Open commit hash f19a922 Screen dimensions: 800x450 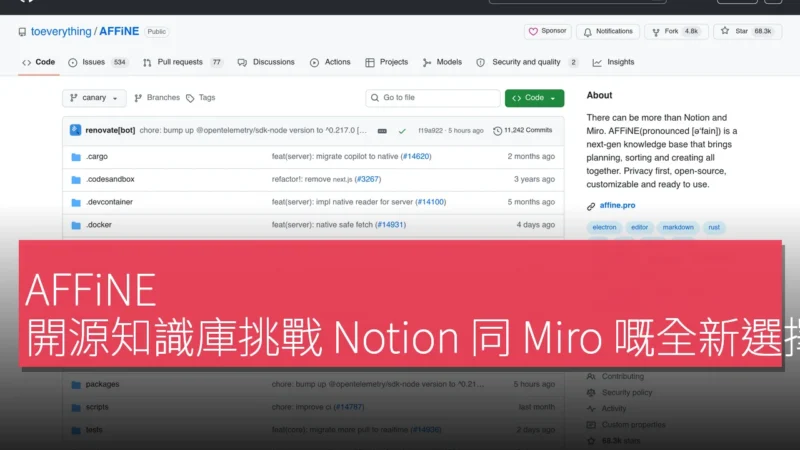[431, 131]
